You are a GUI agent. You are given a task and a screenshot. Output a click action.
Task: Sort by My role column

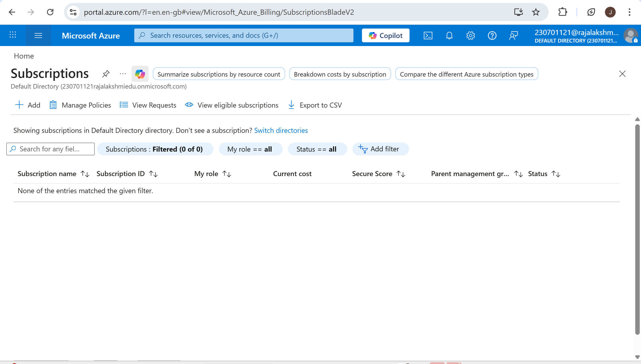point(213,174)
